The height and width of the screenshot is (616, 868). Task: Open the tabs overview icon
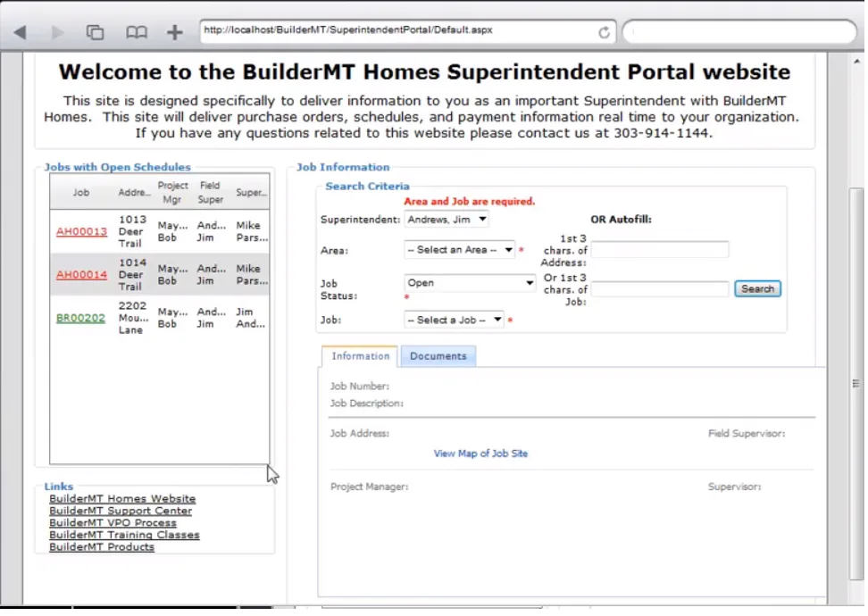(95, 33)
